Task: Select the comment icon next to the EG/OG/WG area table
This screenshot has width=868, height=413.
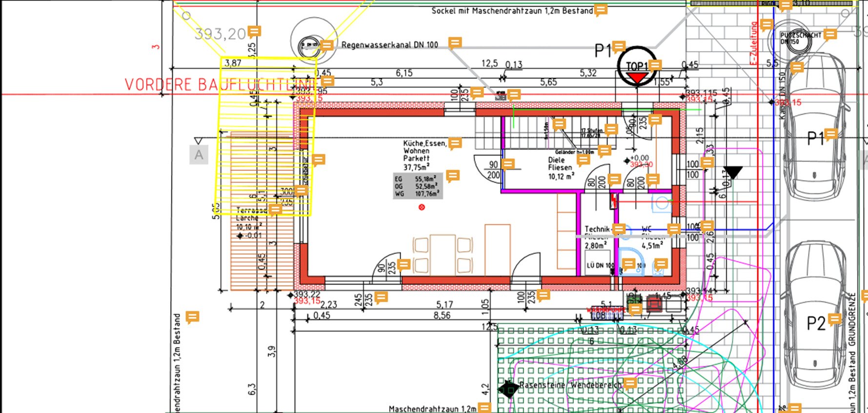Action: (x=453, y=176)
